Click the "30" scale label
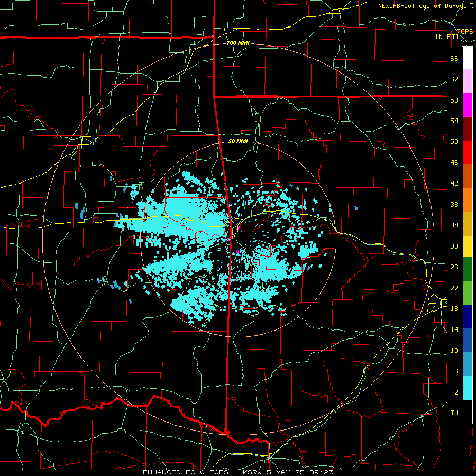The image size is (476, 476). pos(454,246)
